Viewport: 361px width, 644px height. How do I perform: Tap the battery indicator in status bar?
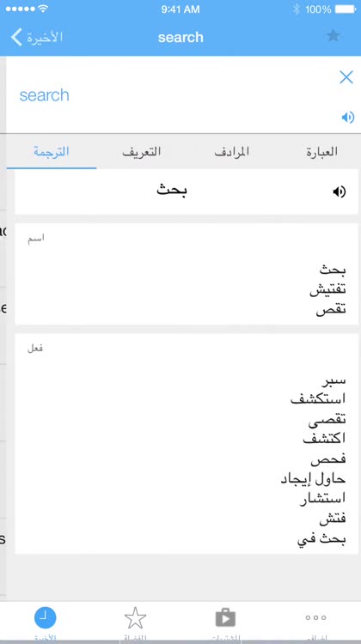click(x=345, y=9)
